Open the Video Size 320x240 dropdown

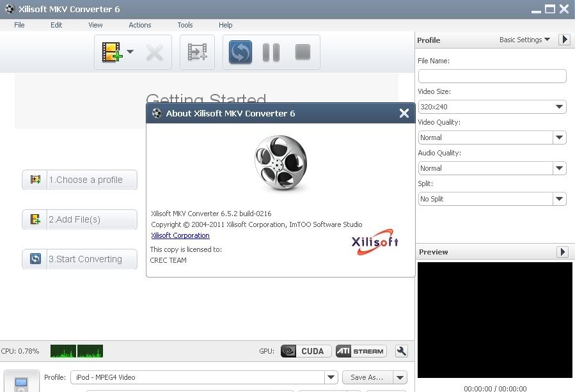[492, 107]
